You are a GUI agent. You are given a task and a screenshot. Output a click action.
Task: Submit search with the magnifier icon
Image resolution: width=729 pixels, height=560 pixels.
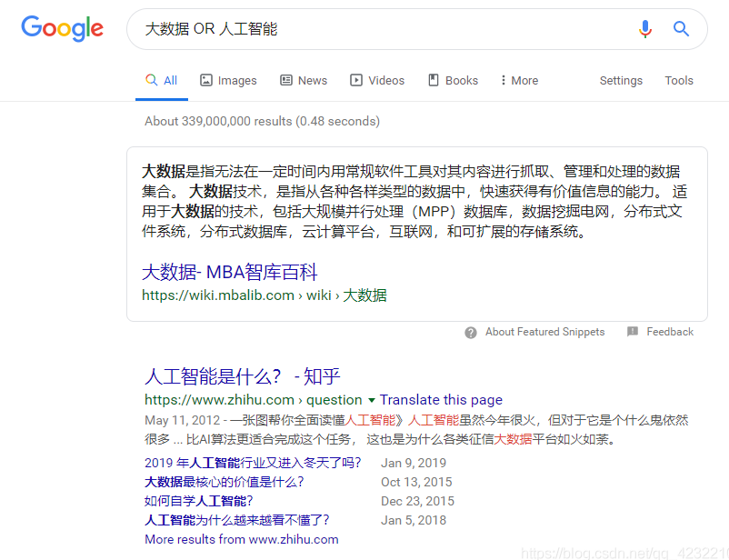[681, 29]
